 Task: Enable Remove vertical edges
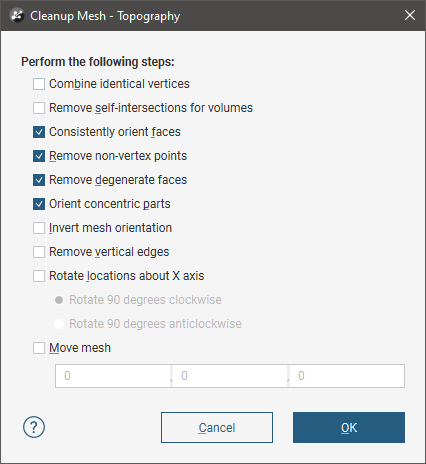39,252
